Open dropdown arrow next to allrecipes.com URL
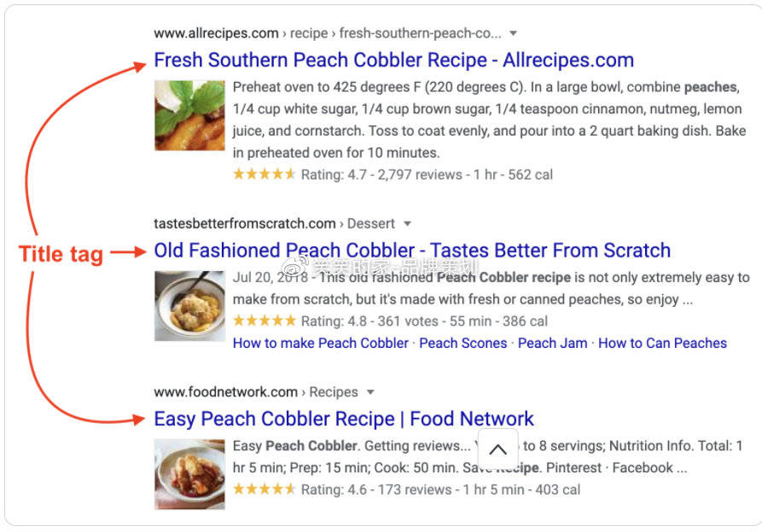The image size is (762, 532). coord(513,33)
